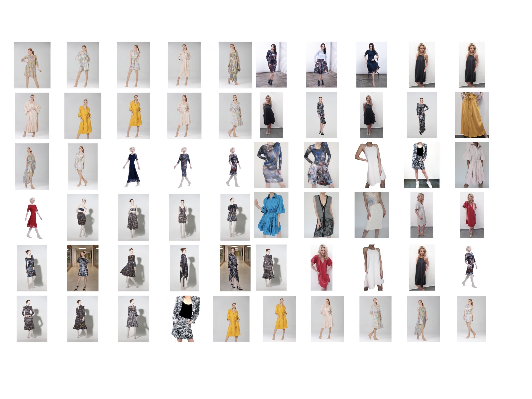Open the navy lace dress seated on stool photo

click(x=371, y=64)
